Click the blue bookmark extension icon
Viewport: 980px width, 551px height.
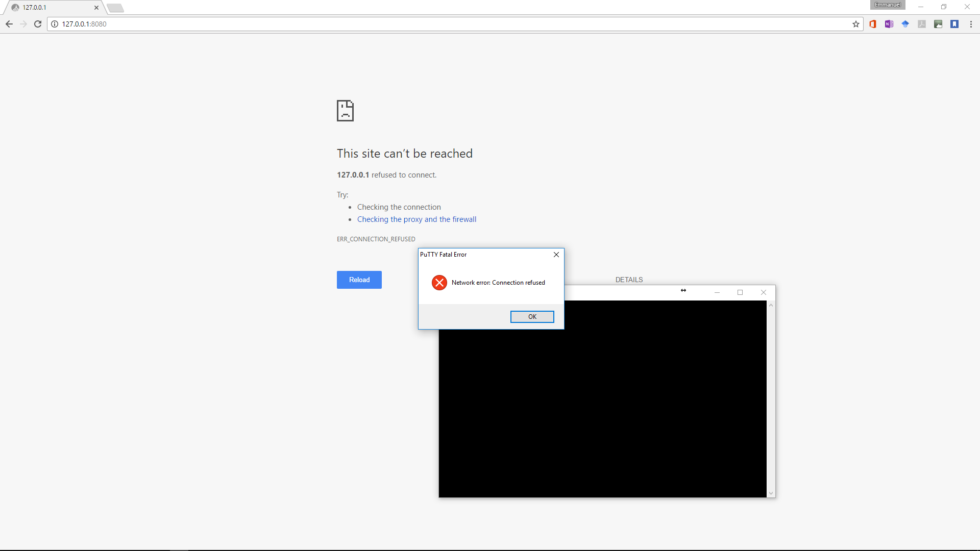pos(954,24)
